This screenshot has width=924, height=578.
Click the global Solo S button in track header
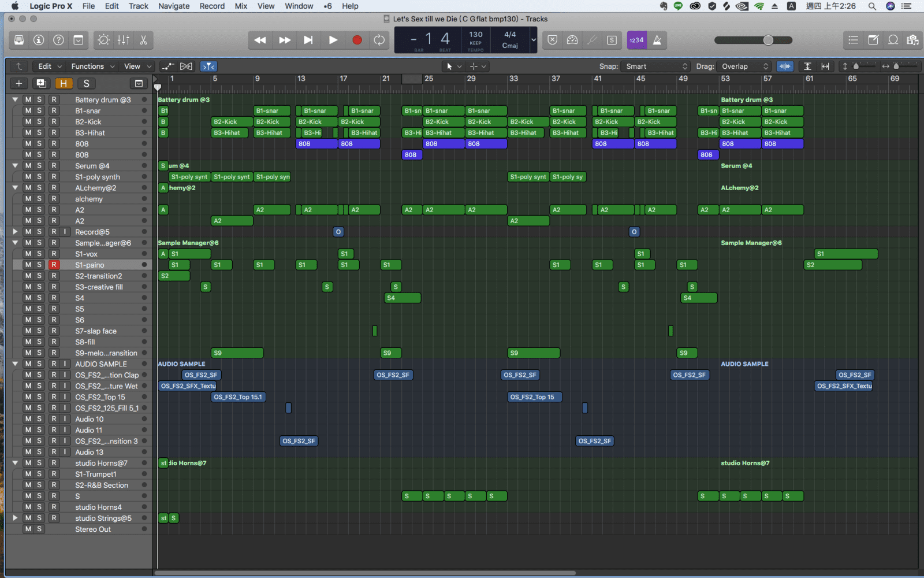tap(86, 83)
